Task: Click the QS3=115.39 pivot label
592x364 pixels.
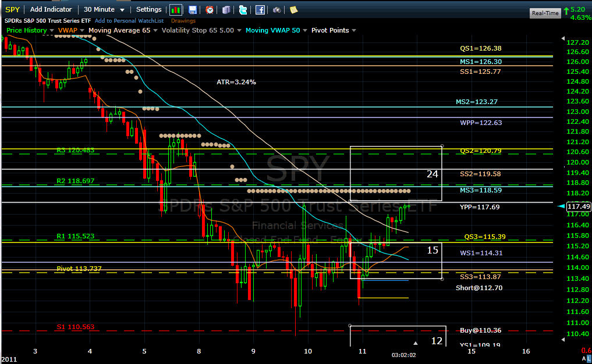Action: 485,237
